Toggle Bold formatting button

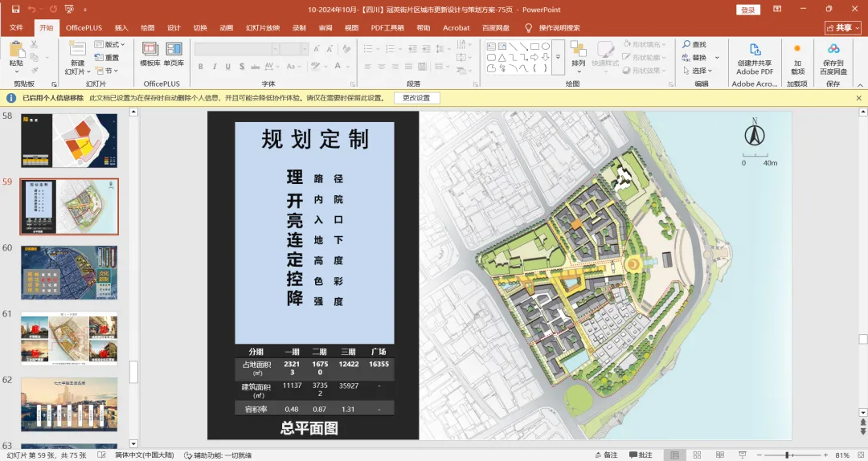[x=200, y=67]
